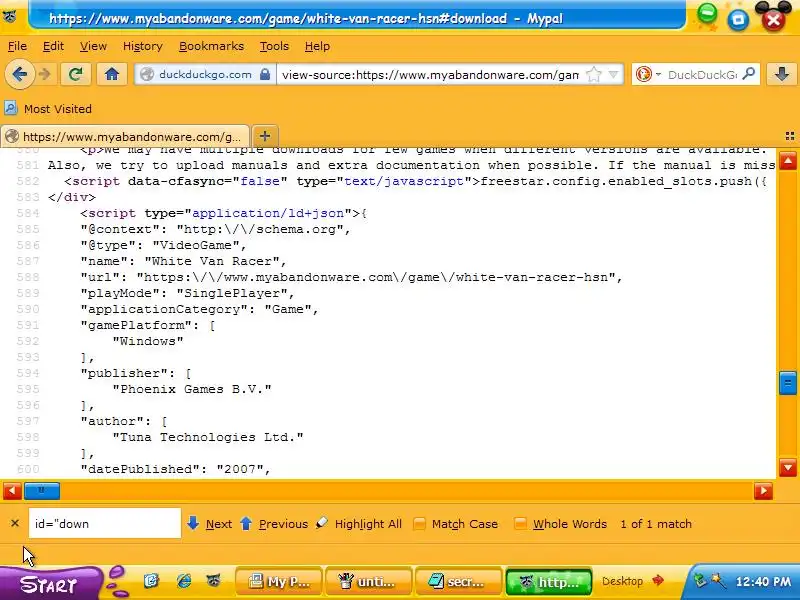This screenshot has width=800, height=600.
Task: Open the Bookmarks menu
Action: pos(211,46)
